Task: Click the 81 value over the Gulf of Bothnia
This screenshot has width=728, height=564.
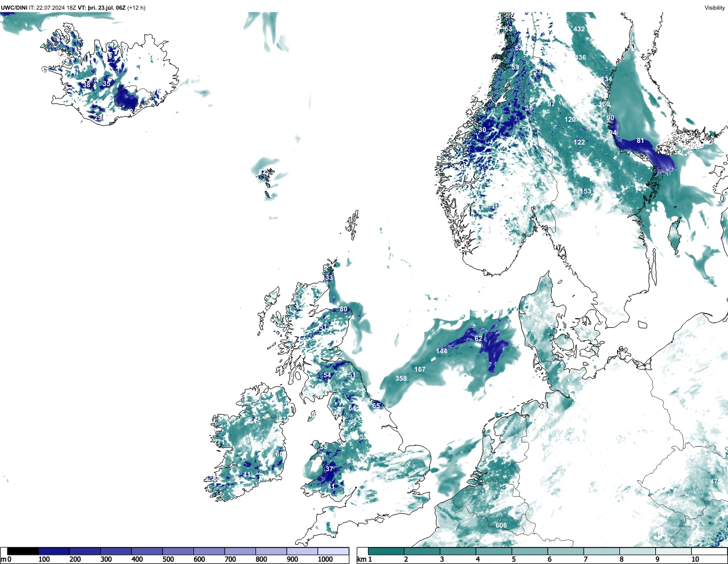Action: click(640, 141)
